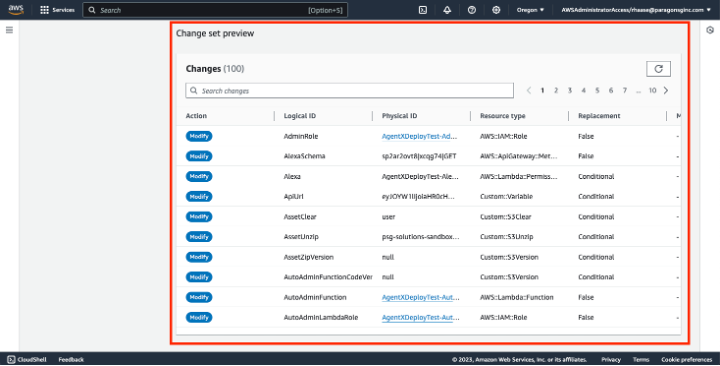Click the Custom::S3Unzip resource type cell
Image resolution: width=720 pixels, height=366 pixels.
point(506,236)
